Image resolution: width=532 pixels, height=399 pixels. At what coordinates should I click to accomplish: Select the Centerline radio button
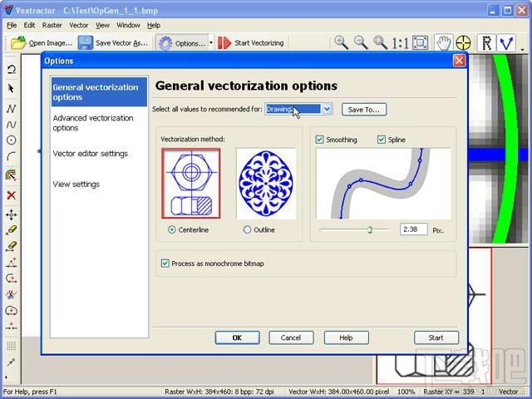pos(172,229)
